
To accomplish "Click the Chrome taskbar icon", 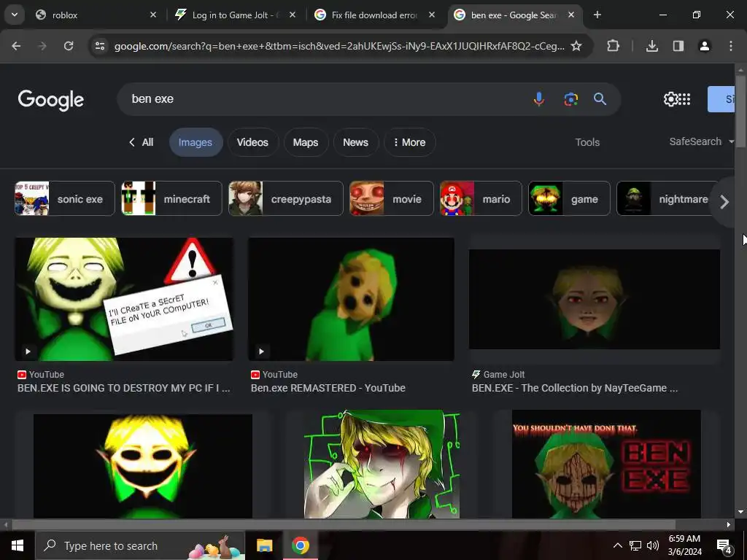I will point(300,545).
